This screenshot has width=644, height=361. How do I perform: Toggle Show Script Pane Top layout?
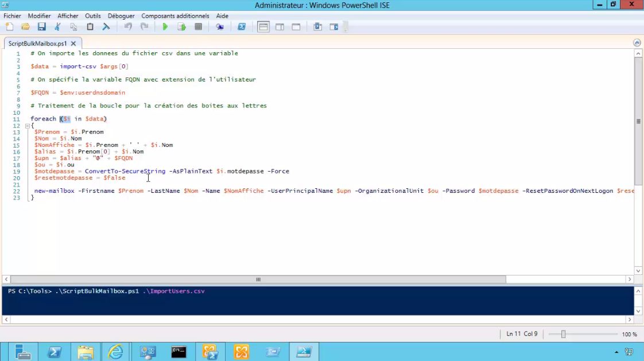pyautogui.click(x=263, y=27)
